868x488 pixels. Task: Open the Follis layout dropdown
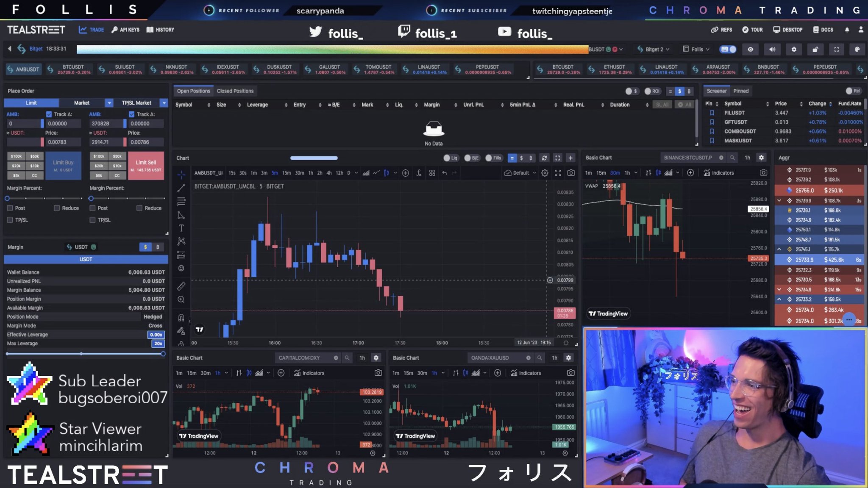coord(696,50)
